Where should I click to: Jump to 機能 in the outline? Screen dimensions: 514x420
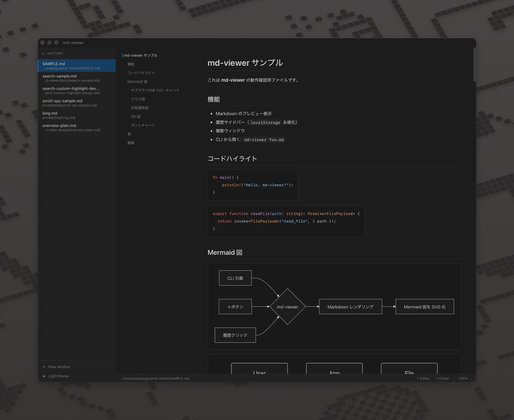tap(131, 64)
